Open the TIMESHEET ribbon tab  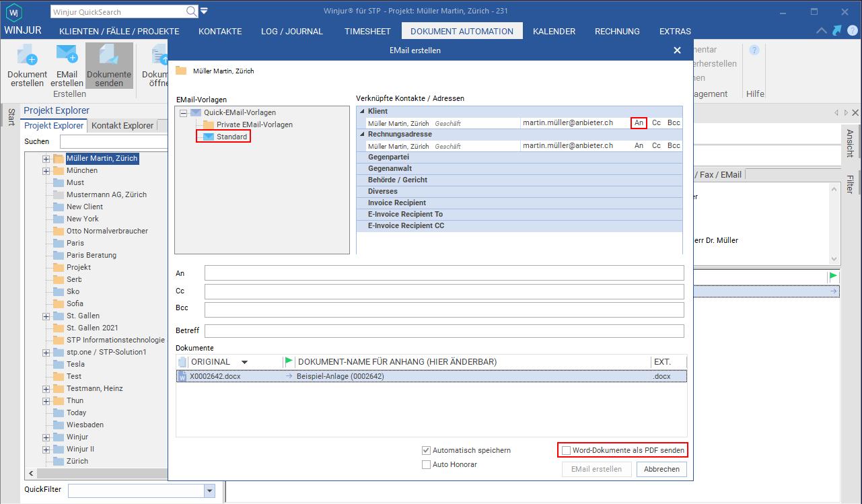pos(367,31)
